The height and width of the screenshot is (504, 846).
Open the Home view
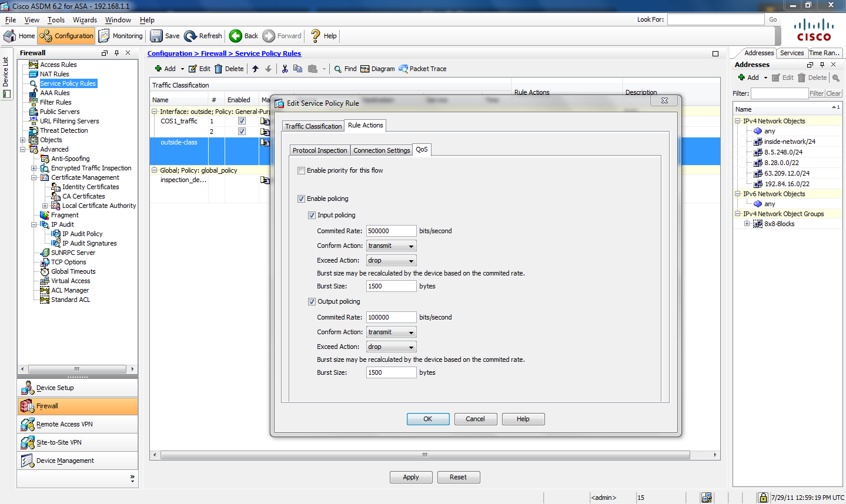[19, 36]
